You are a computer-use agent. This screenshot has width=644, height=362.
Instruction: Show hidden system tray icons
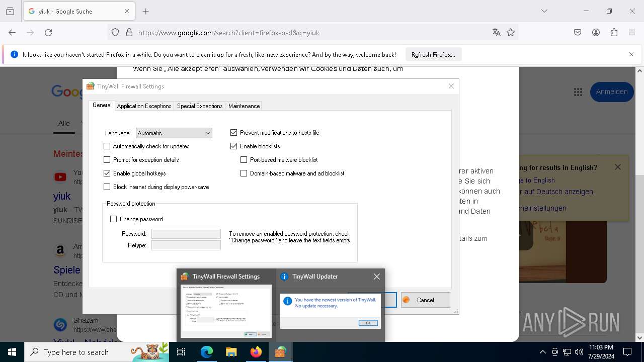(542, 352)
